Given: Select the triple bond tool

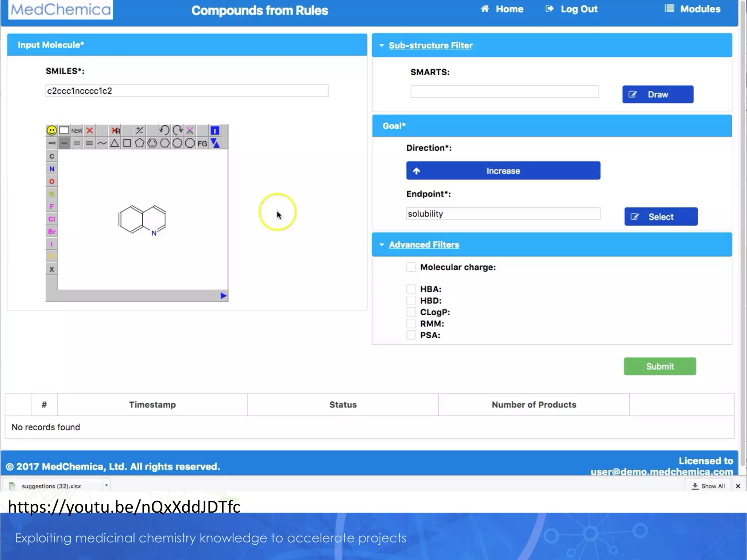Looking at the screenshot, I should [x=89, y=143].
